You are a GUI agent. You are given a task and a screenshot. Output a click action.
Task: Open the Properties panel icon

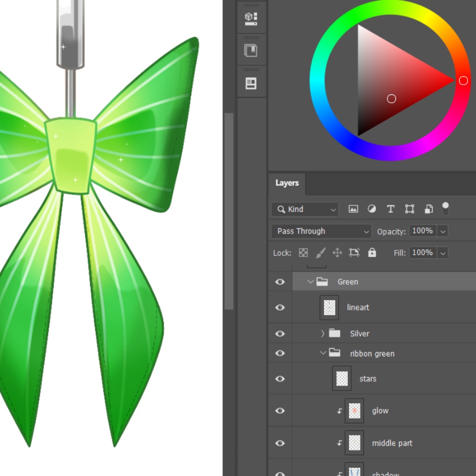click(251, 83)
